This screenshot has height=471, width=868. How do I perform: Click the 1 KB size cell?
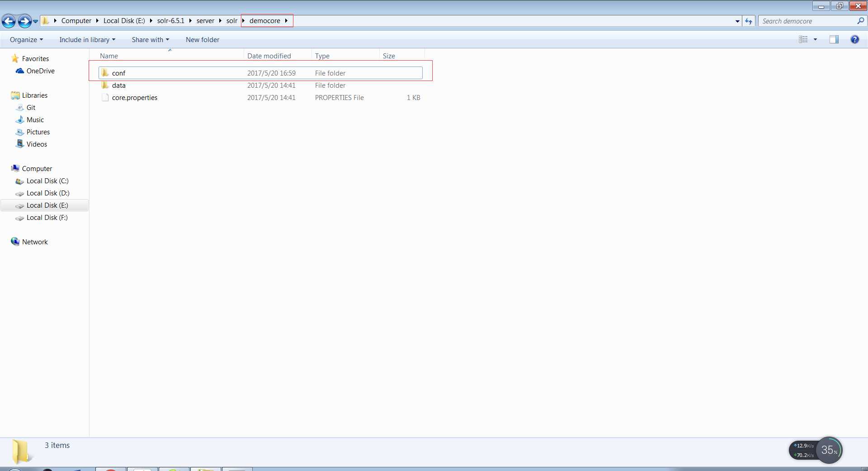point(413,98)
